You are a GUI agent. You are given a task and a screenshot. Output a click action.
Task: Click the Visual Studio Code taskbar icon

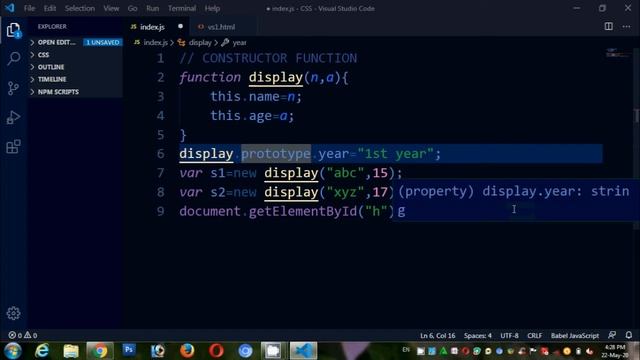click(x=303, y=351)
